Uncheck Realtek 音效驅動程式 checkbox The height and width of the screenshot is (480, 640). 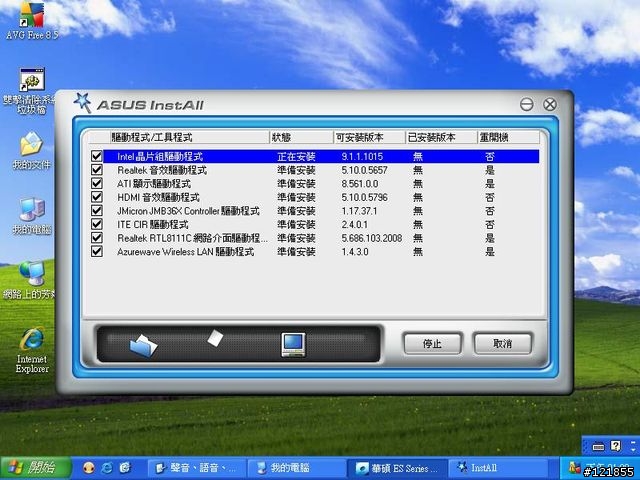tap(97, 170)
